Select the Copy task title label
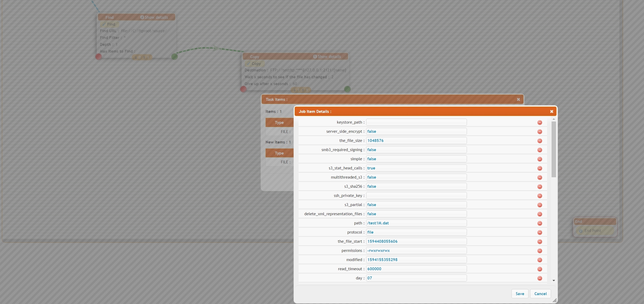Viewport: 644px width, 304px height. pyautogui.click(x=255, y=57)
